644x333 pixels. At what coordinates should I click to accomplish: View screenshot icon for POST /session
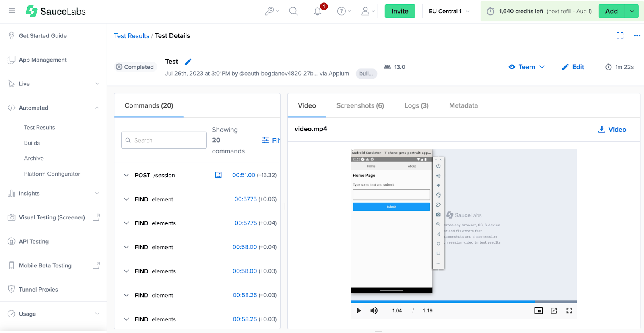(218, 175)
